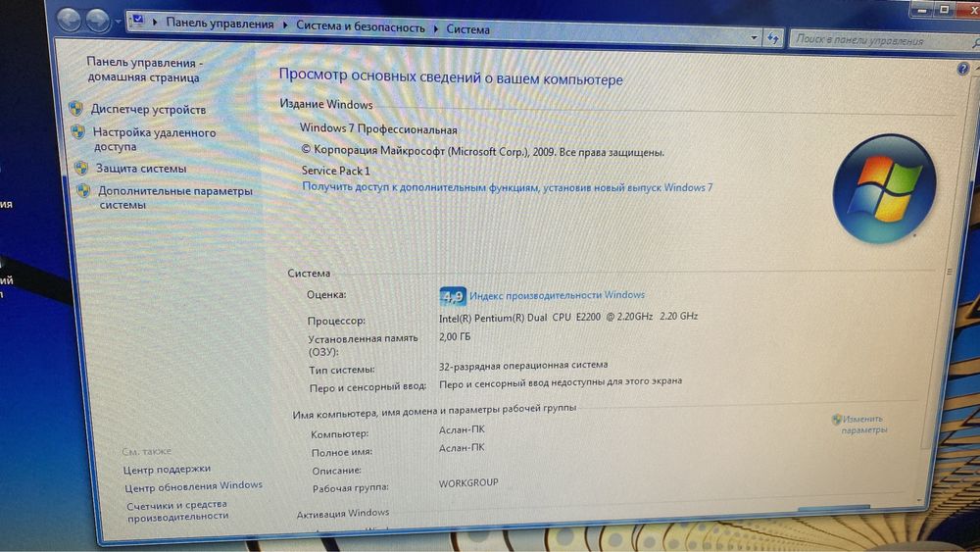Open 'Панель управления - домашняя страница'
The height and width of the screenshot is (552, 980).
click(144, 70)
